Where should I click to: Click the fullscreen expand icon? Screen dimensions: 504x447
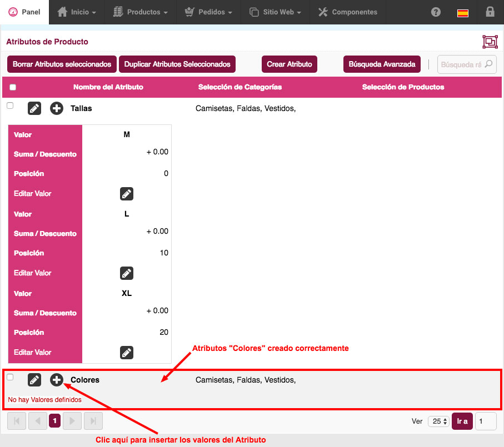tap(490, 42)
